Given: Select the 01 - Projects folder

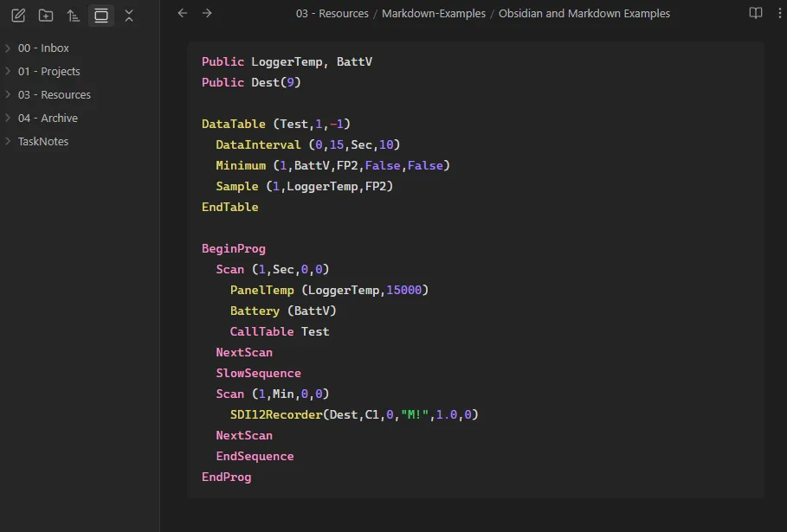Looking at the screenshot, I should (49, 72).
